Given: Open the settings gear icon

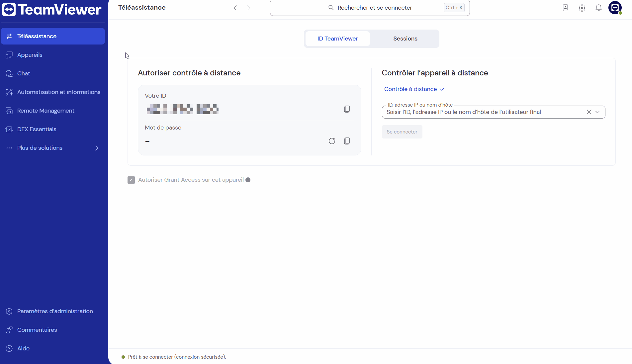Looking at the screenshot, I should (x=582, y=8).
